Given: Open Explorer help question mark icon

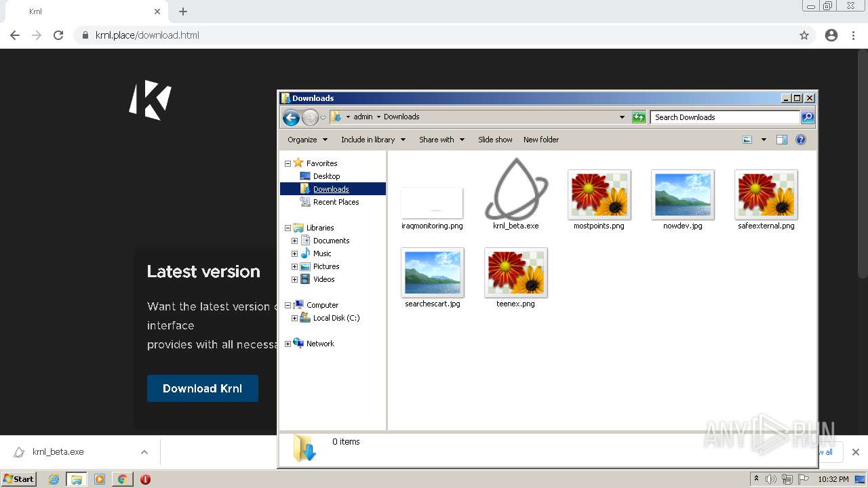Looking at the screenshot, I should tap(801, 140).
